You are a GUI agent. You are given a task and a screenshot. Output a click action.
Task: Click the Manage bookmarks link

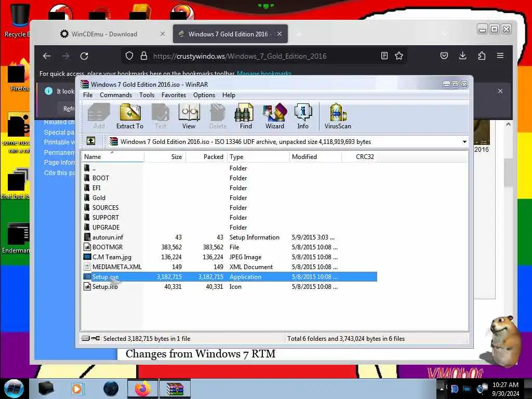pos(264,74)
